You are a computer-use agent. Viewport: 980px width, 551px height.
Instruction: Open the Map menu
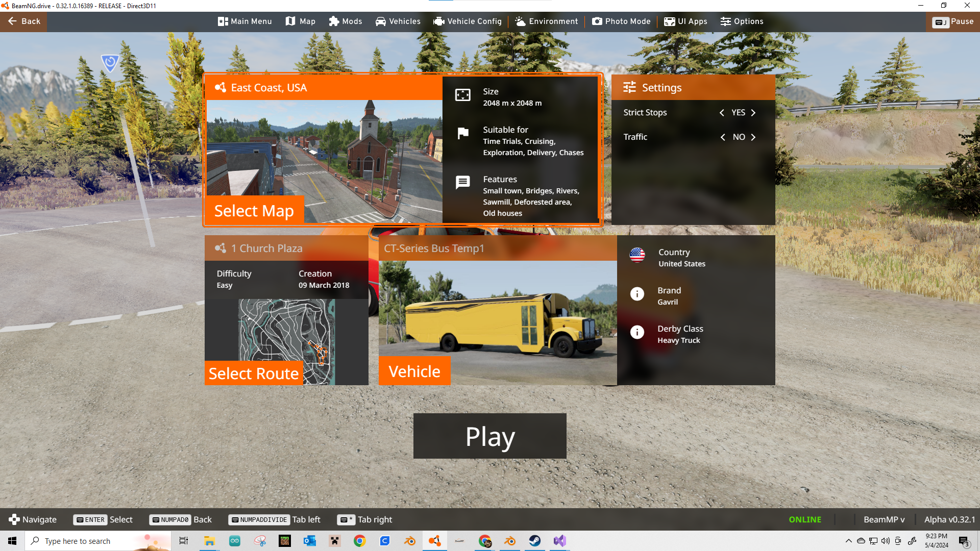click(301, 21)
